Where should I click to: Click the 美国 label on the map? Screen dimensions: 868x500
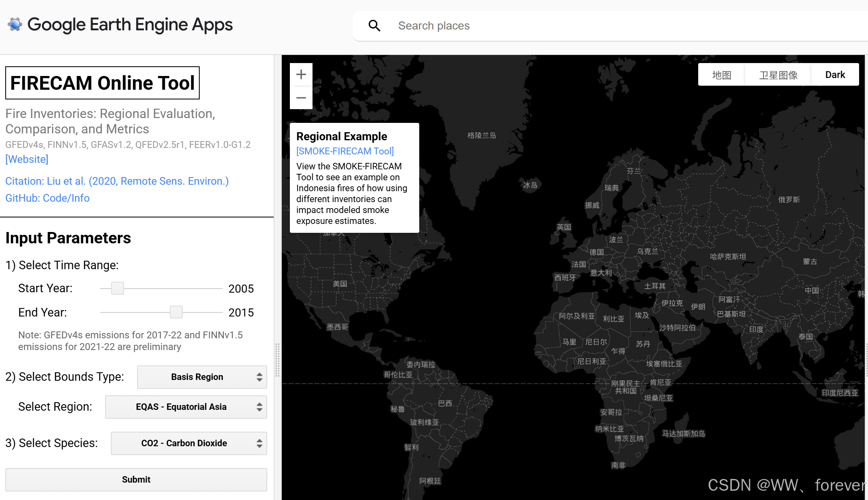click(x=340, y=284)
